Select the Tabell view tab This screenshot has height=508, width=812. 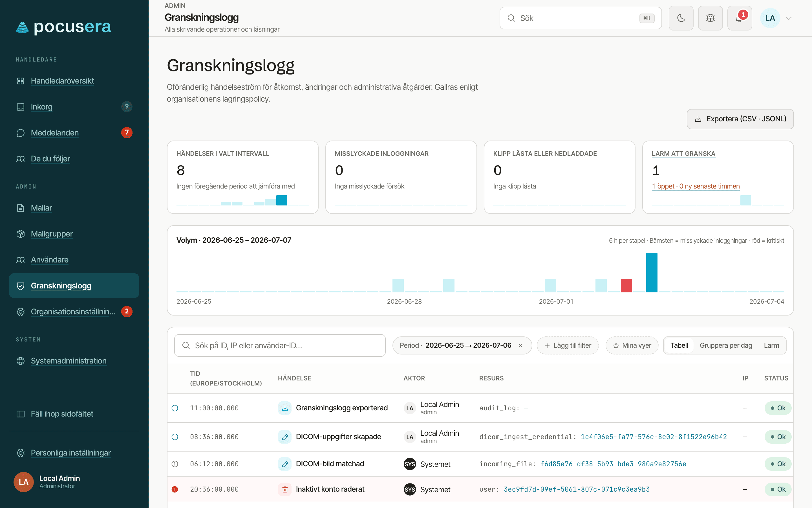pos(679,345)
